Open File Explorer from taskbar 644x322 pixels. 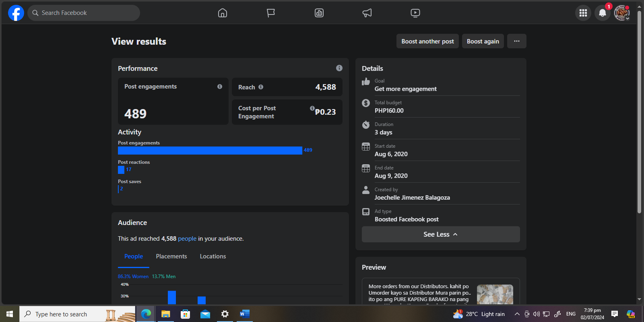[x=166, y=314]
